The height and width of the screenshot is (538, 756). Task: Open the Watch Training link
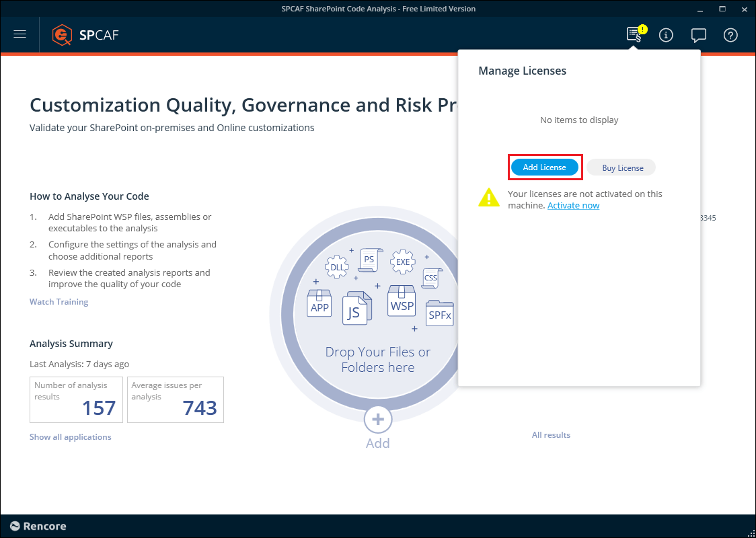[59, 302]
